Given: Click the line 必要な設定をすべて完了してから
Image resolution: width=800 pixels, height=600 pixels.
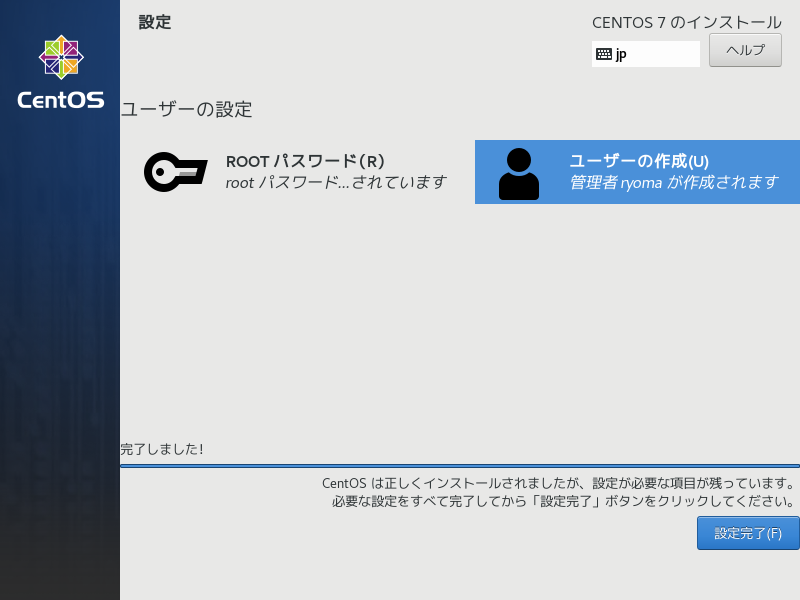Looking at the screenshot, I should click(563, 502).
